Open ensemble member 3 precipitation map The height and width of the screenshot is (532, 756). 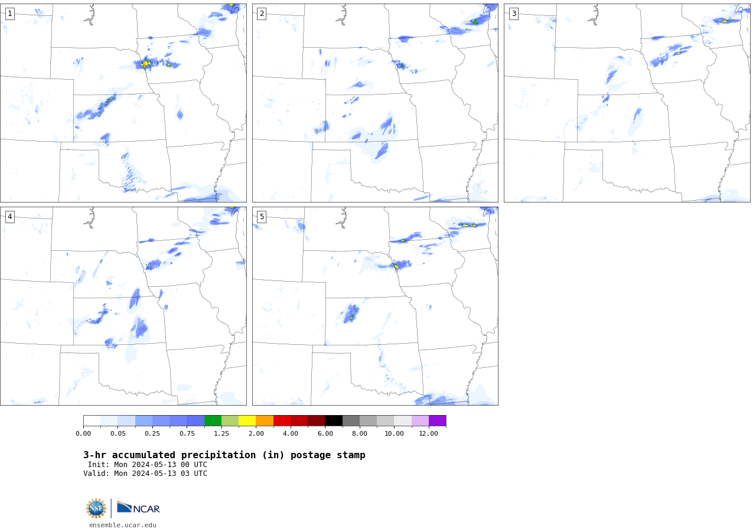point(627,103)
